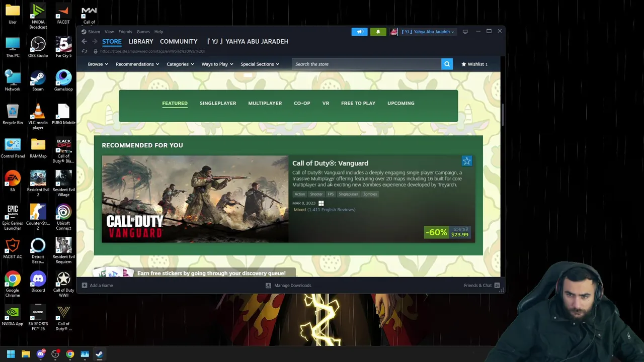
Task: Reload the store page with refresh icon
Action: point(85,51)
